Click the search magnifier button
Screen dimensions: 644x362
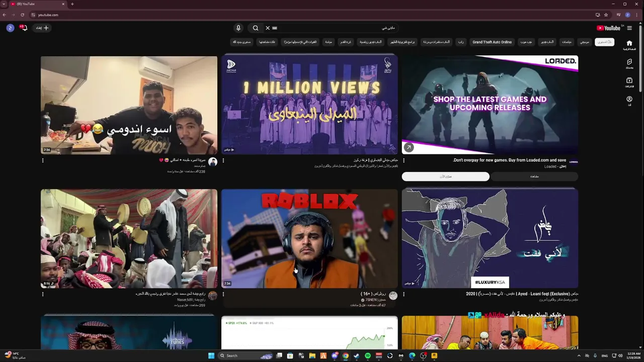(256, 28)
